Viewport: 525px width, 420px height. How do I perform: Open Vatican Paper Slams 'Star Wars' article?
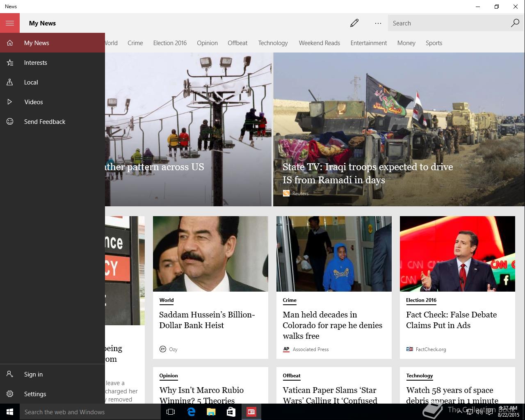330,395
